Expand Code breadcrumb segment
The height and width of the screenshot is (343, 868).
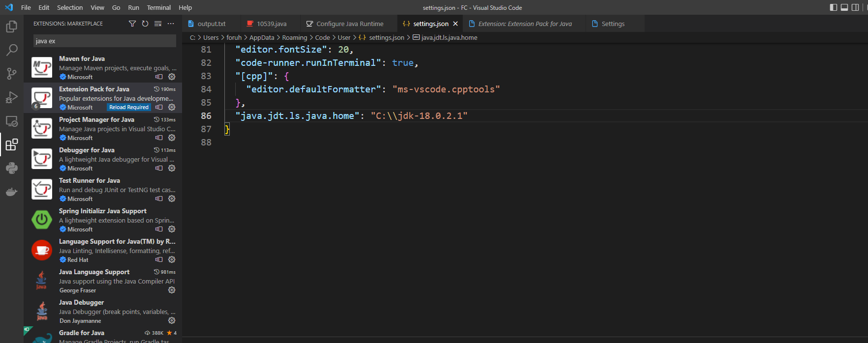pos(322,37)
